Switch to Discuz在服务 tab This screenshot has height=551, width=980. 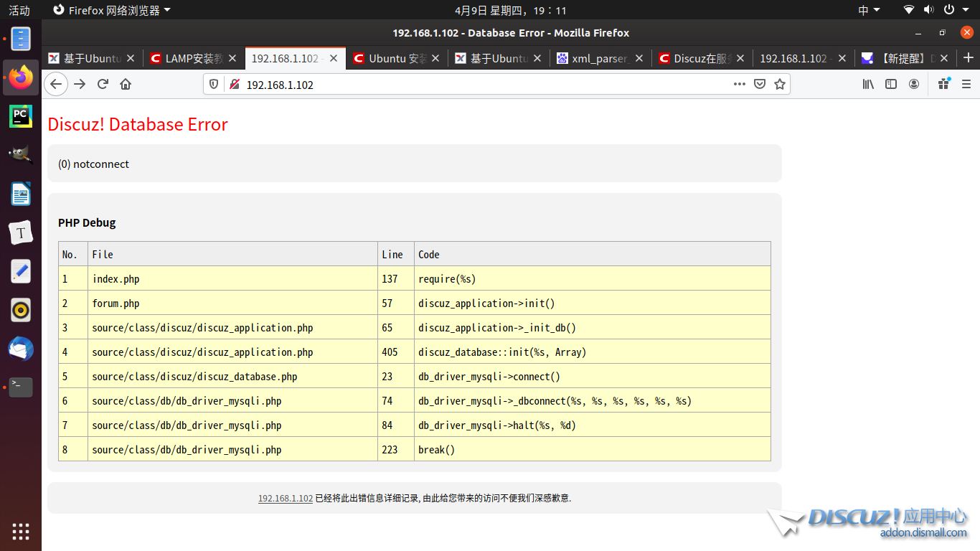(x=702, y=58)
